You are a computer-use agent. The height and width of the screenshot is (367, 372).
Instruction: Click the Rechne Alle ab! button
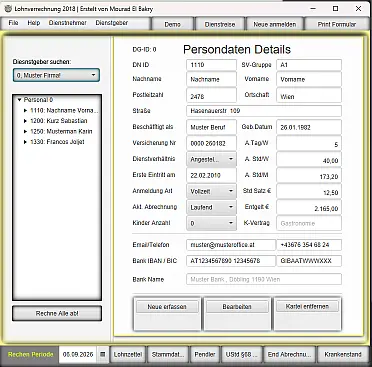point(57,313)
